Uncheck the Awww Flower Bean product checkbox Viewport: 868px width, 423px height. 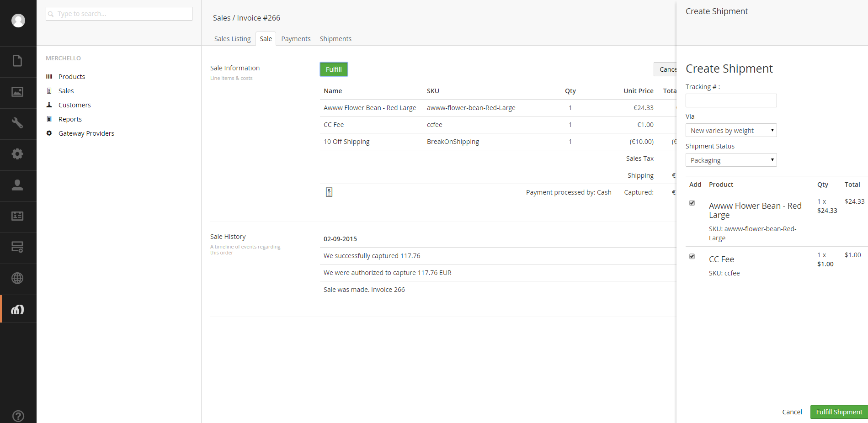[692, 203]
